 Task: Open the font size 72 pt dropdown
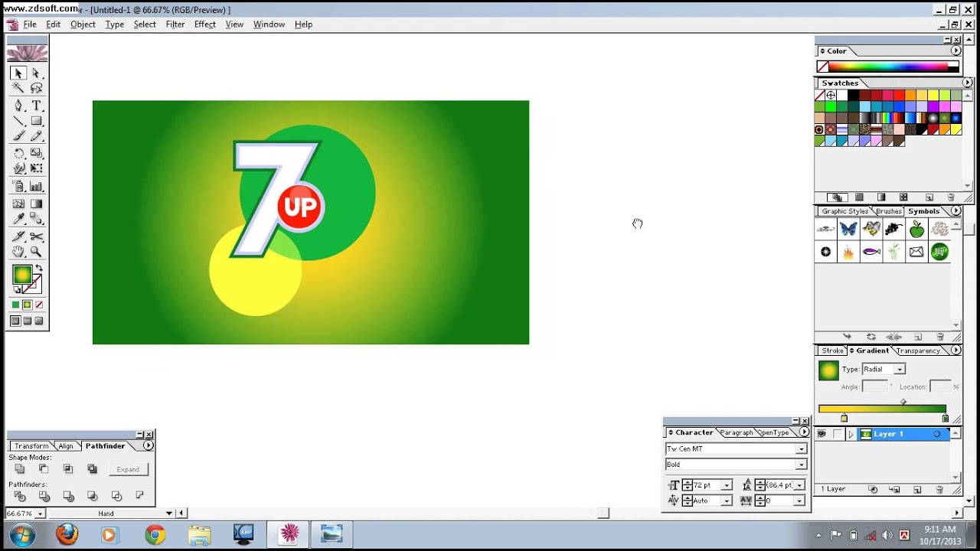coord(727,485)
